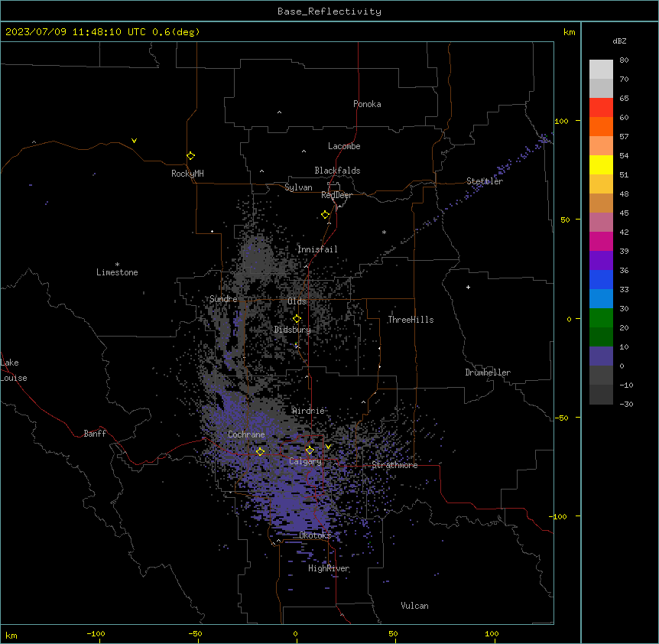Image resolution: width=659 pixels, height=644 pixels.
Task: Click the Limestone label
Action: (117, 272)
